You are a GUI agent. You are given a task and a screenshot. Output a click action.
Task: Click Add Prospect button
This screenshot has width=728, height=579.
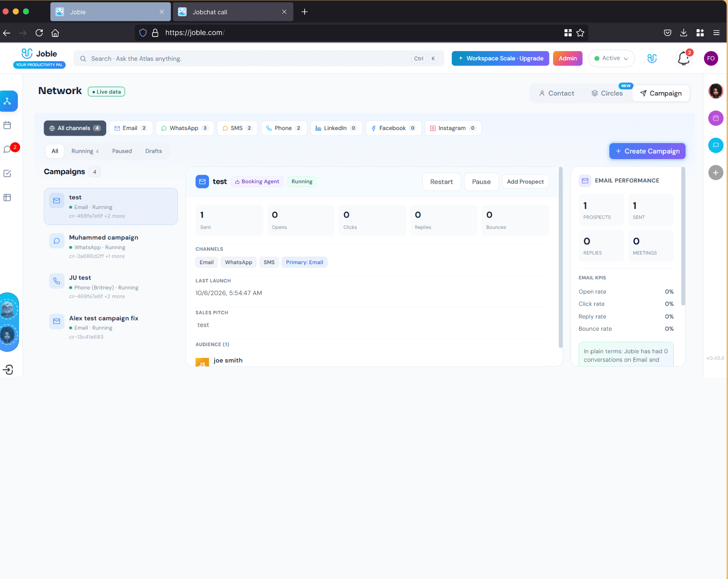click(x=525, y=182)
